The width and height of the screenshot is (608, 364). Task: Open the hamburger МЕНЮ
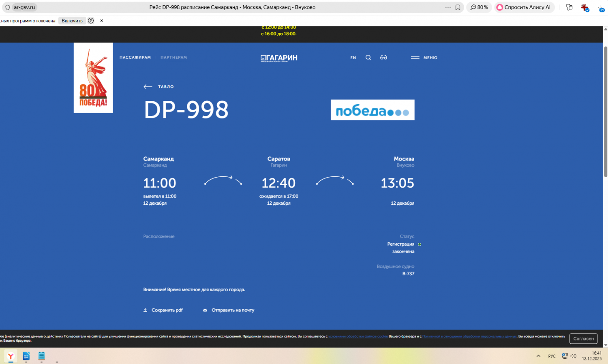coord(424,58)
